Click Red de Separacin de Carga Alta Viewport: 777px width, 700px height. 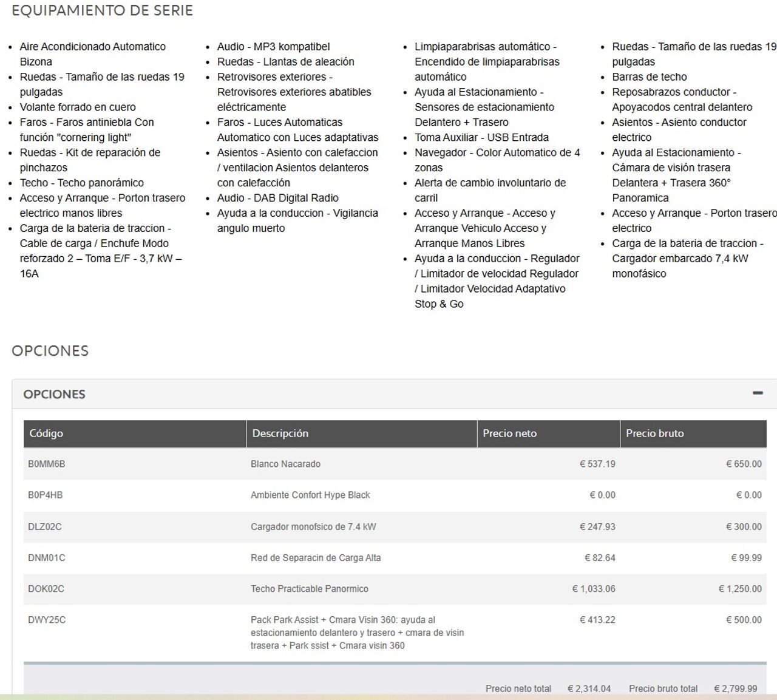pyautogui.click(x=316, y=558)
